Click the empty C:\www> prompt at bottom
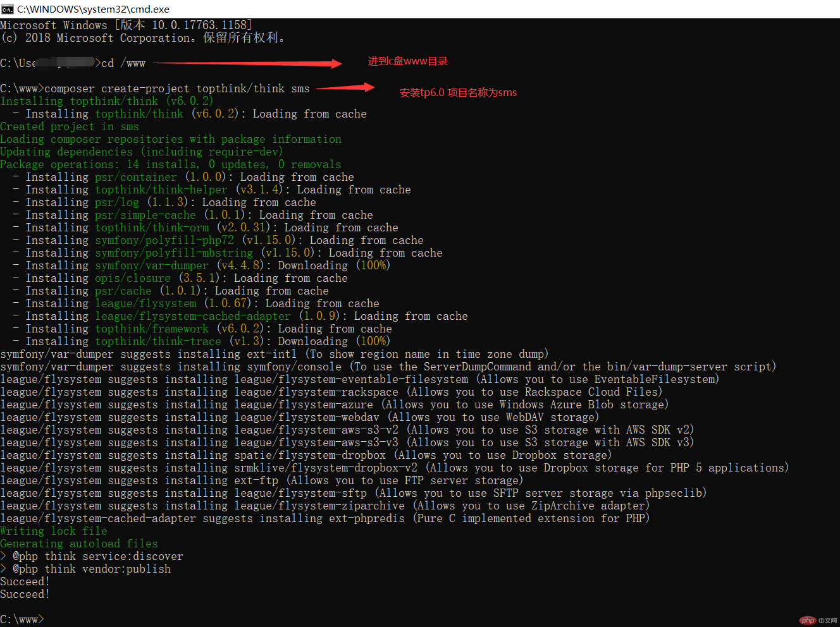The image size is (840, 627). [x=22, y=619]
